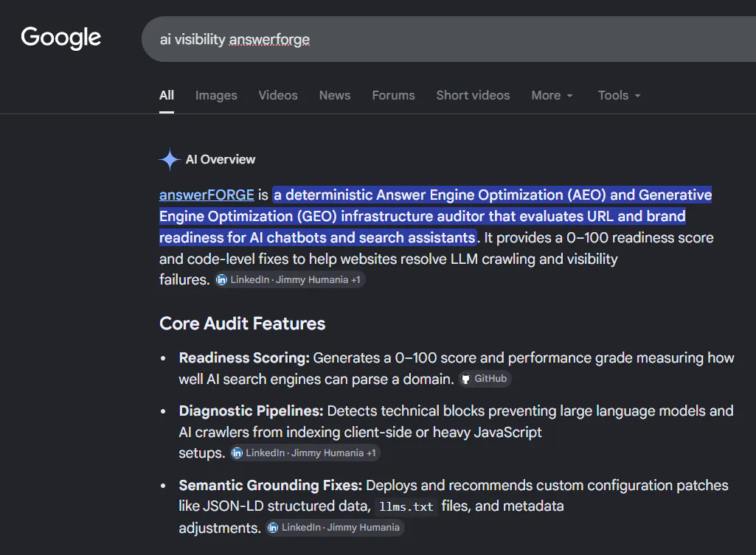Click the 'Semantic Grounding Fixes:' bold label
Viewport: 756px width, 555px height.
[271, 485]
